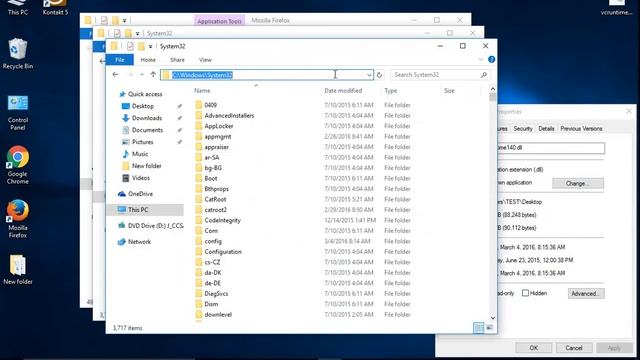
Task: Switch to Previous Versions tab in Properties
Action: pos(581,129)
